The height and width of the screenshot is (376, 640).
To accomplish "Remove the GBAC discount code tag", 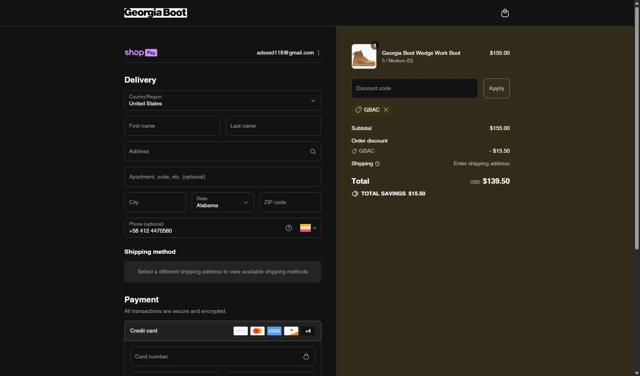I will (386, 110).
